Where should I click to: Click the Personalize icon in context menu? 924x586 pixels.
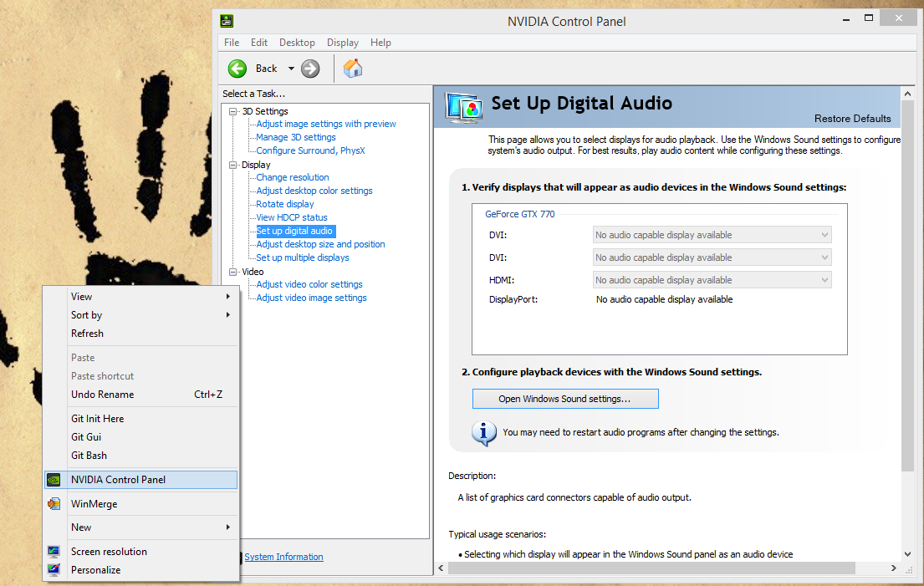[54, 570]
